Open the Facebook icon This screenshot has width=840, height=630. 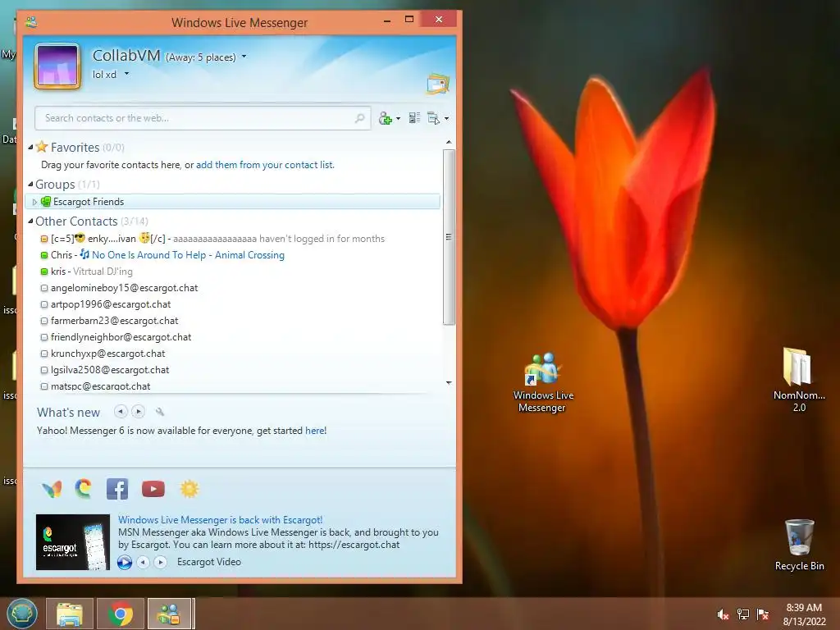tap(117, 489)
